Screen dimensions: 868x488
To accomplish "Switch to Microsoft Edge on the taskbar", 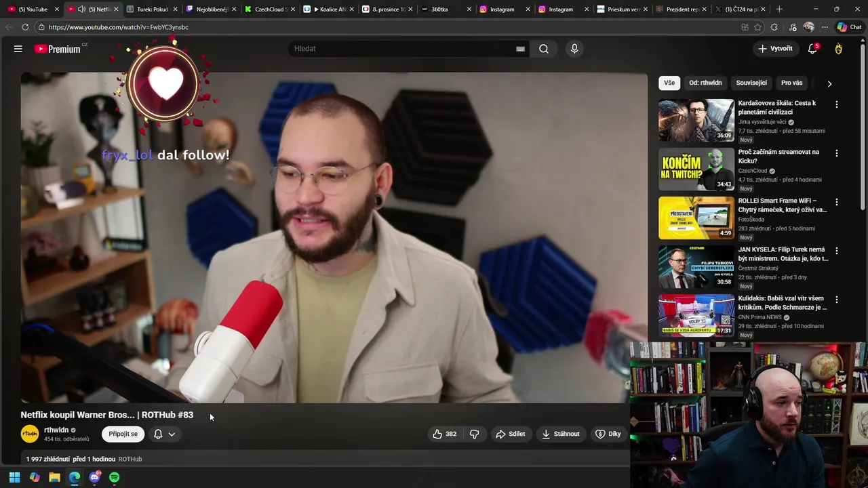I will (75, 477).
